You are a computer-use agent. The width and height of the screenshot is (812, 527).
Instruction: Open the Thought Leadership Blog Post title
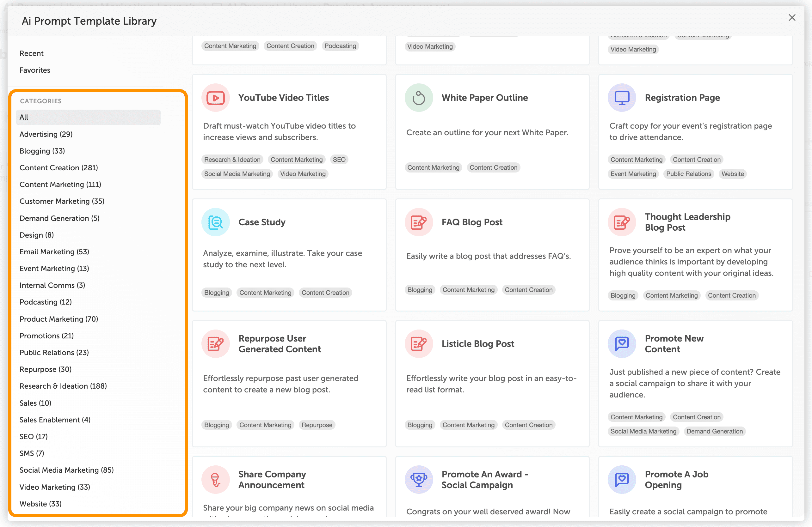[687, 222]
